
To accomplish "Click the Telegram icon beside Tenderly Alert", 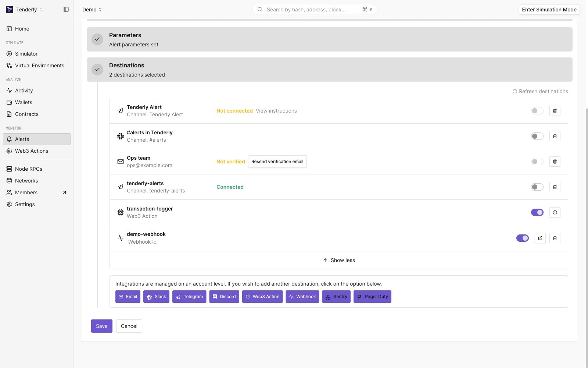I will pos(121,111).
